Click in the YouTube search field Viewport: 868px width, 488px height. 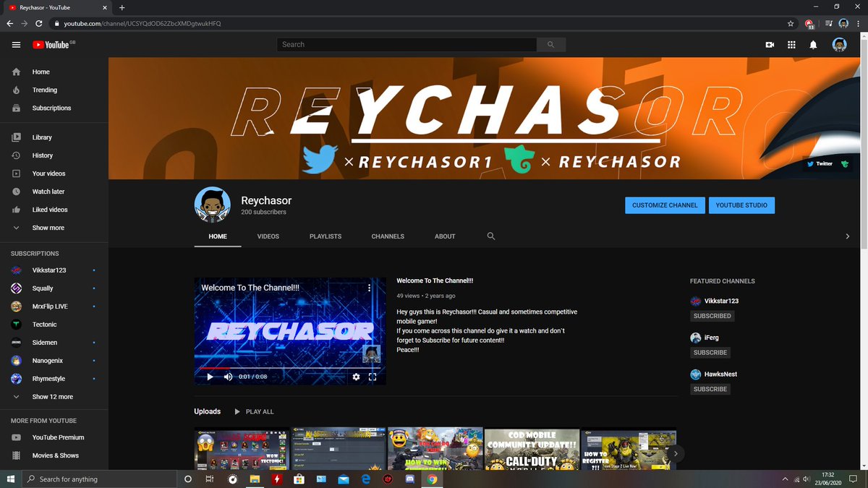407,45
